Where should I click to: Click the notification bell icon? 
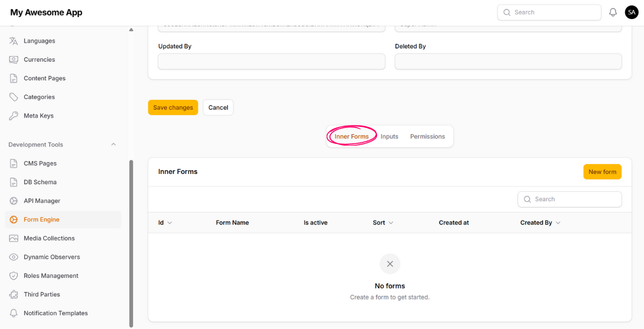[x=613, y=13]
